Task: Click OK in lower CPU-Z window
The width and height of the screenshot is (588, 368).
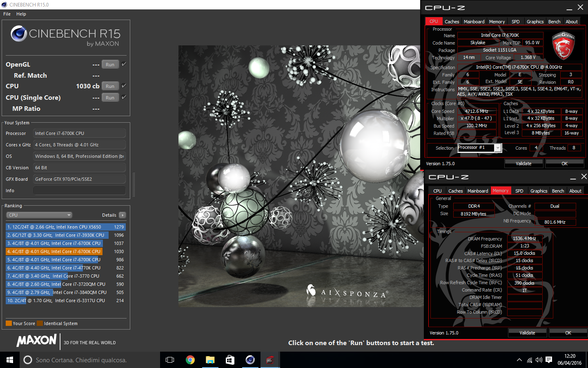Action: (x=568, y=333)
